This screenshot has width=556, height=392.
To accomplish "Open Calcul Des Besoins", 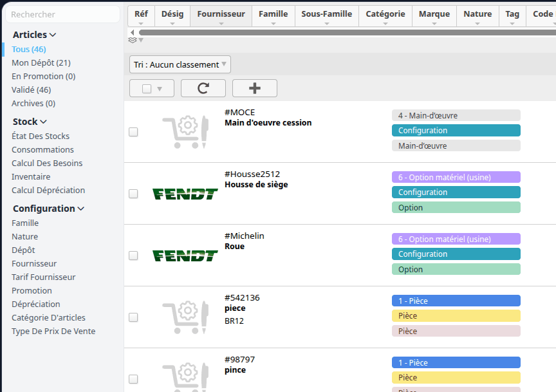I will (x=47, y=163).
